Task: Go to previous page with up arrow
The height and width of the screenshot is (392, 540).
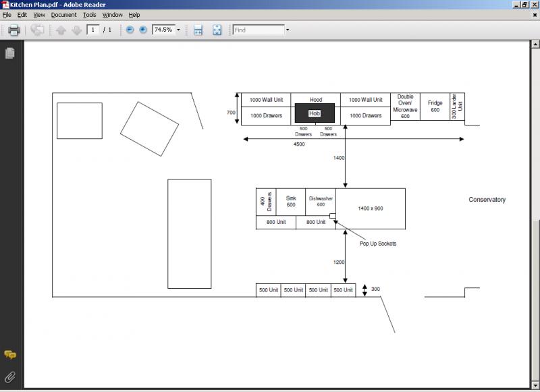Action: click(61, 30)
